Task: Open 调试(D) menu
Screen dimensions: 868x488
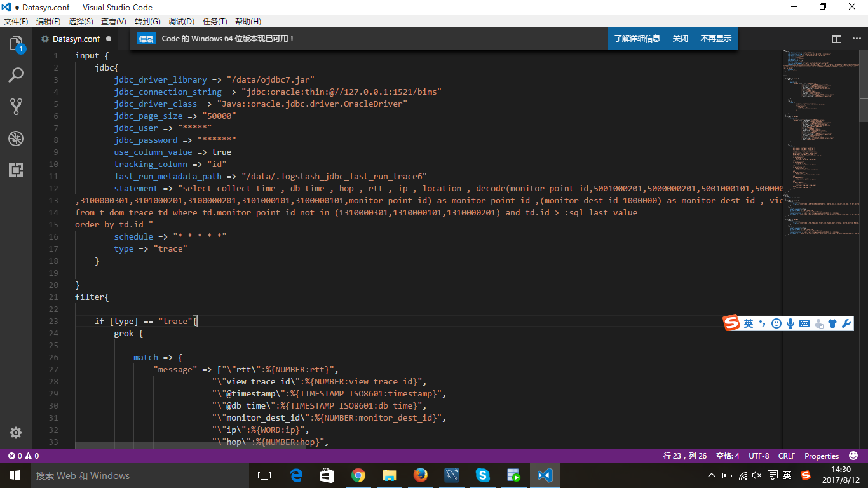Action: tap(181, 21)
